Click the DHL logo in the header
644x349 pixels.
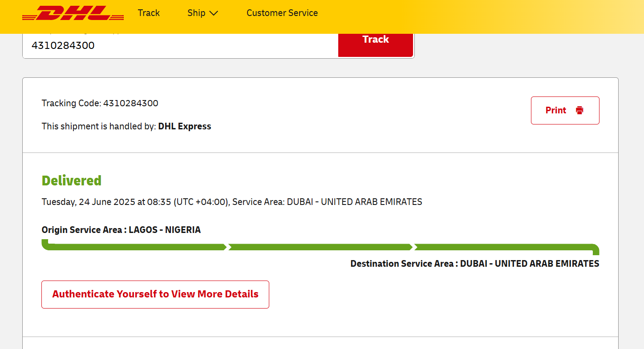click(73, 13)
